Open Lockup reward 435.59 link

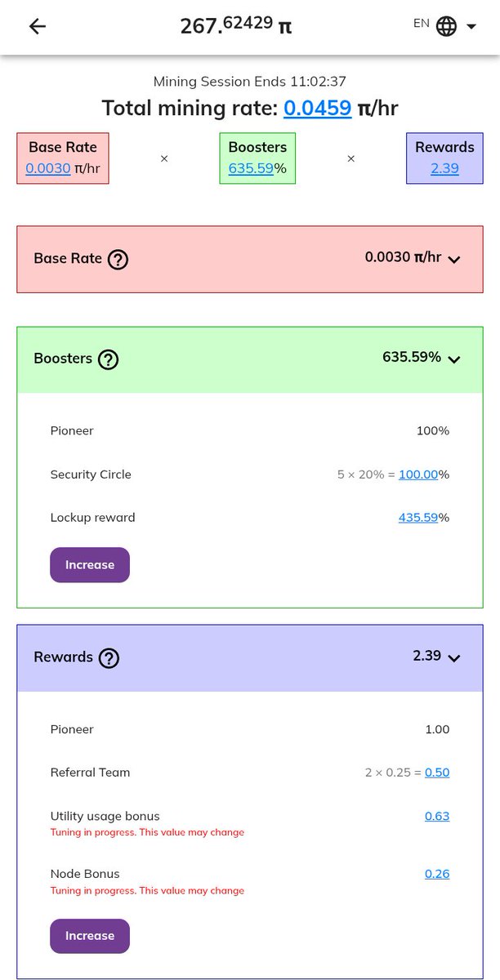point(418,518)
